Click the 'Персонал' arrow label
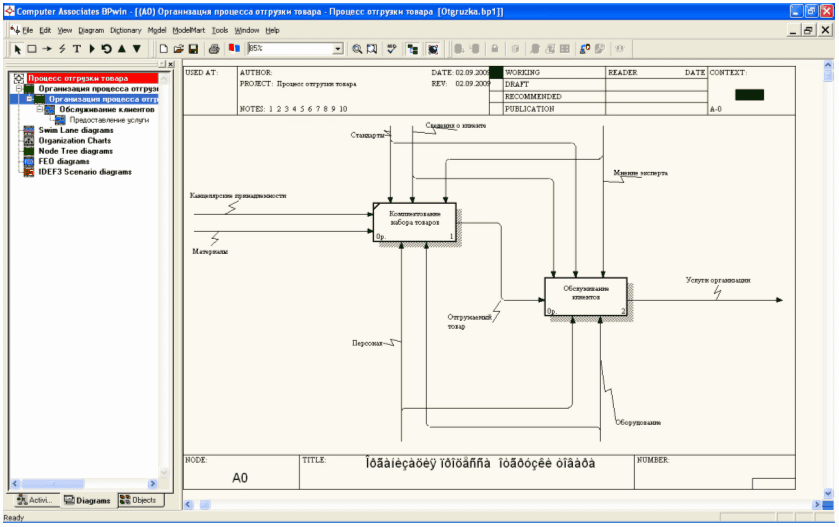This screenshot has width=839, height=527. pos(367,343)
